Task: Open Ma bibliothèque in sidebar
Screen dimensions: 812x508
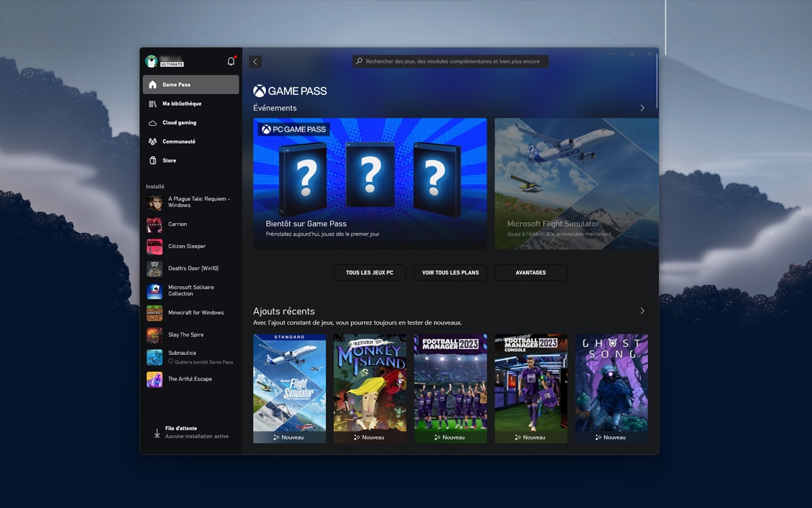Action: [191, 104]
